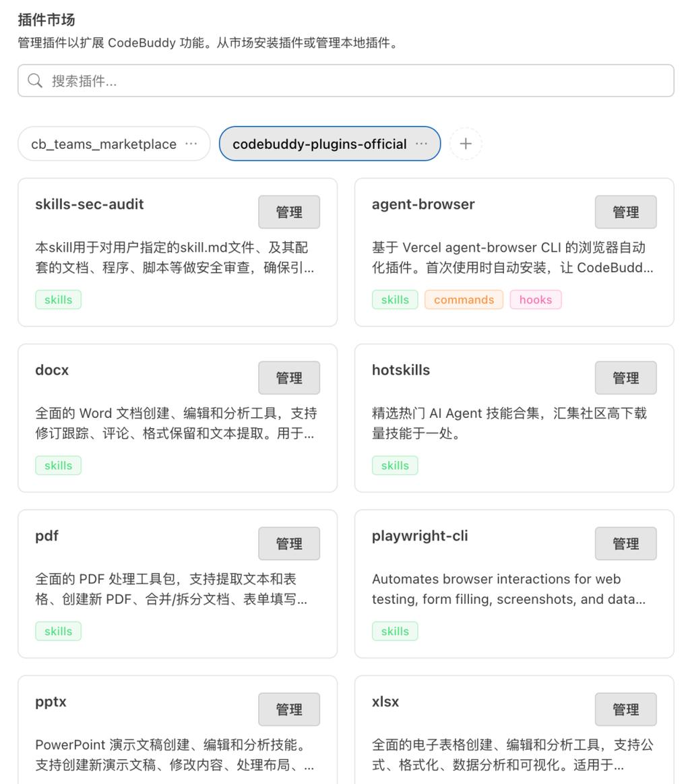Click the plus icon to add a plugin source
This screenshot has height=784, width=690.
(x=466, y=144)
